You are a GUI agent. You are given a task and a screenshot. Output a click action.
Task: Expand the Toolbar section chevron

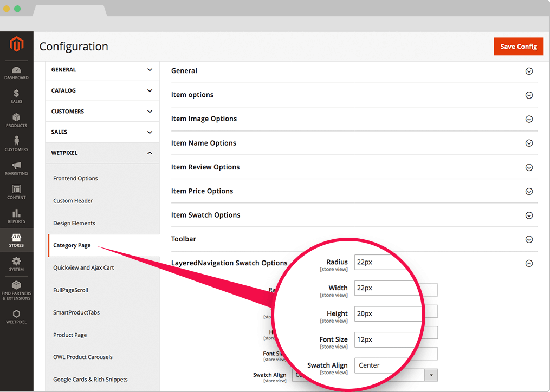[529, 239]
